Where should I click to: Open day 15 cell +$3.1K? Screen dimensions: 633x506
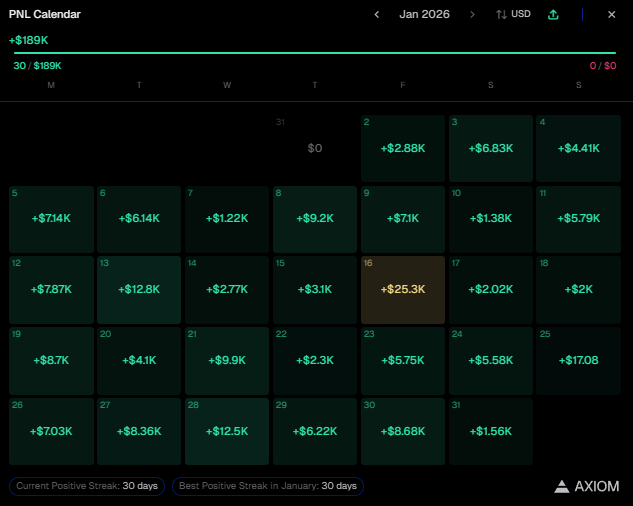pyautogui.click(x=315, y=290)
